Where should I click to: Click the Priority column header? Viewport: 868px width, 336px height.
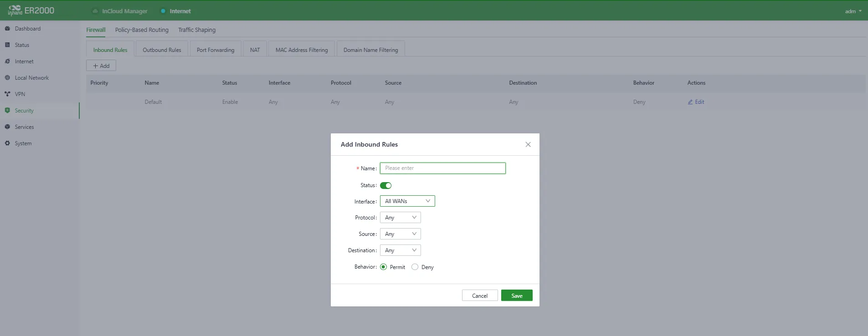[99, 83]
